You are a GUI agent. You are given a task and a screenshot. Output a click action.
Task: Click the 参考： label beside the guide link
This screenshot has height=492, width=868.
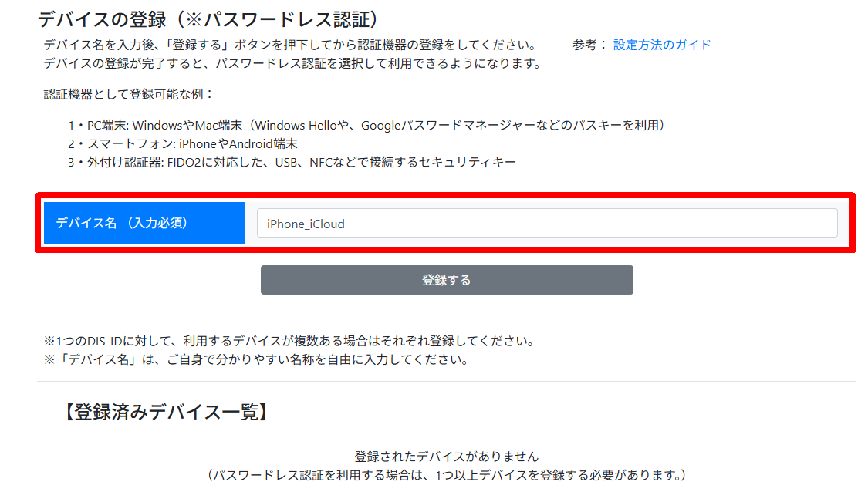coord(590,45)
